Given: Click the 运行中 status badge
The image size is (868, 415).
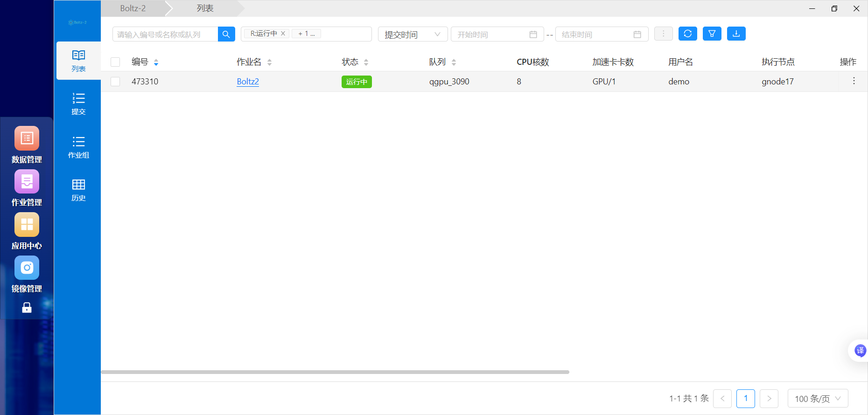Looking at the screenshot, I should point(357,82).
